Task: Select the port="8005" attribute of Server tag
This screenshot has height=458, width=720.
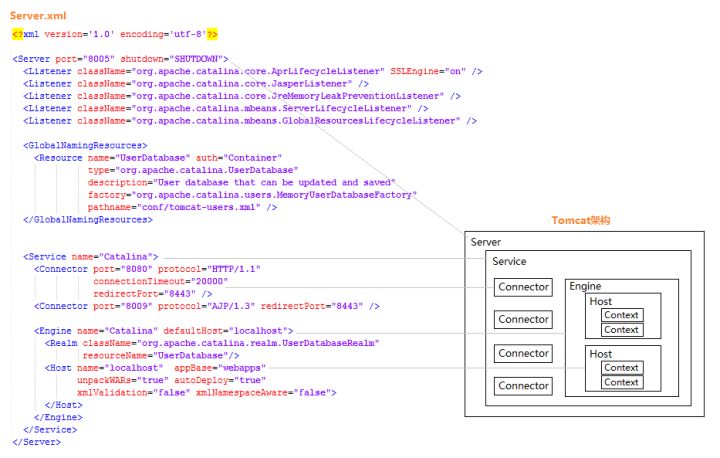Action: point(85,59)
